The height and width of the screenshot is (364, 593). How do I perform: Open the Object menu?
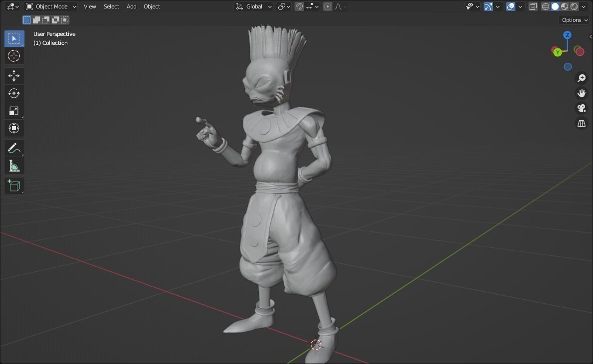point(152,6)
